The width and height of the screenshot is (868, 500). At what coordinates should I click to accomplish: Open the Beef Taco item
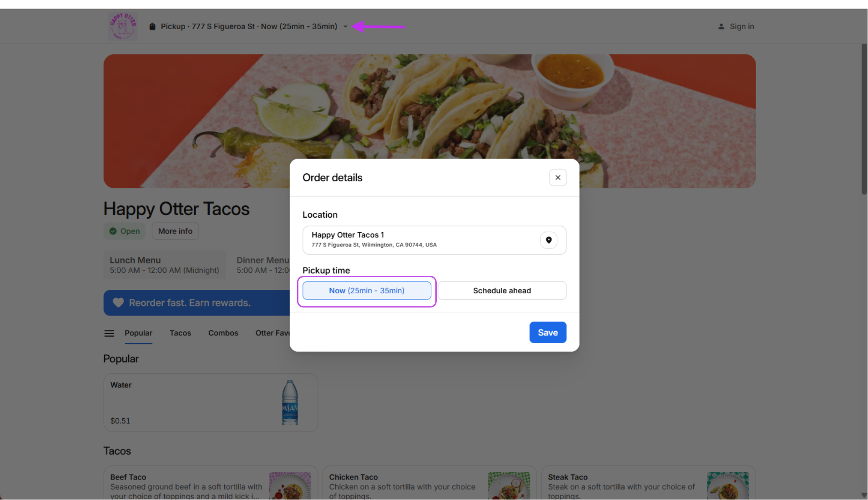point(211,483)
